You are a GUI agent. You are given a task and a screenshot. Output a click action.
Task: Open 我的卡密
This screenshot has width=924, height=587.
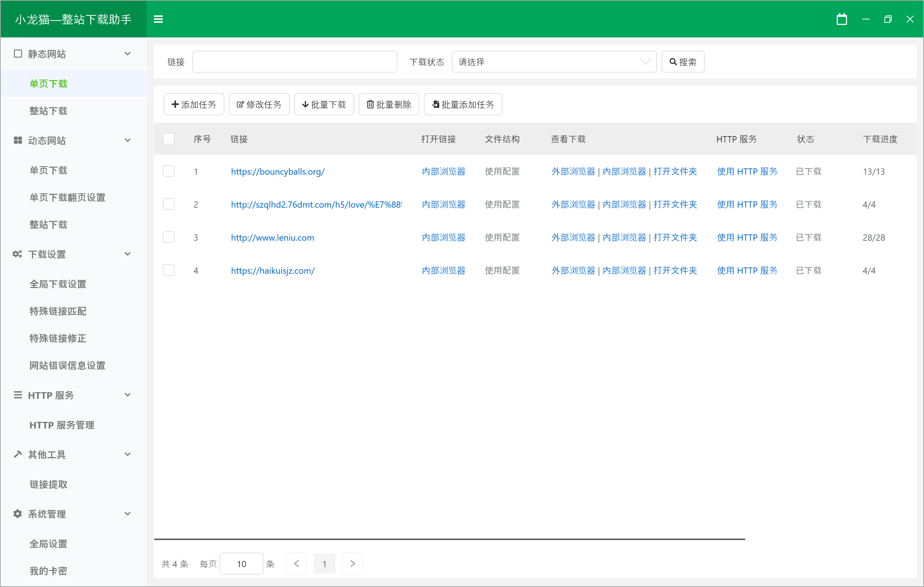pyautogui.click(x=48, y=571)
